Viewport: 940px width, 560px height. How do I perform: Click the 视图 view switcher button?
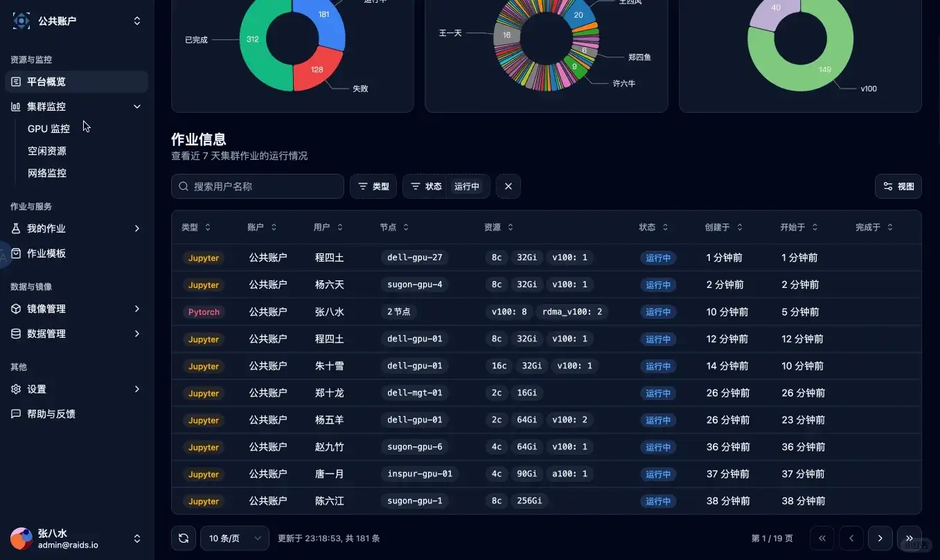(898, 186)
